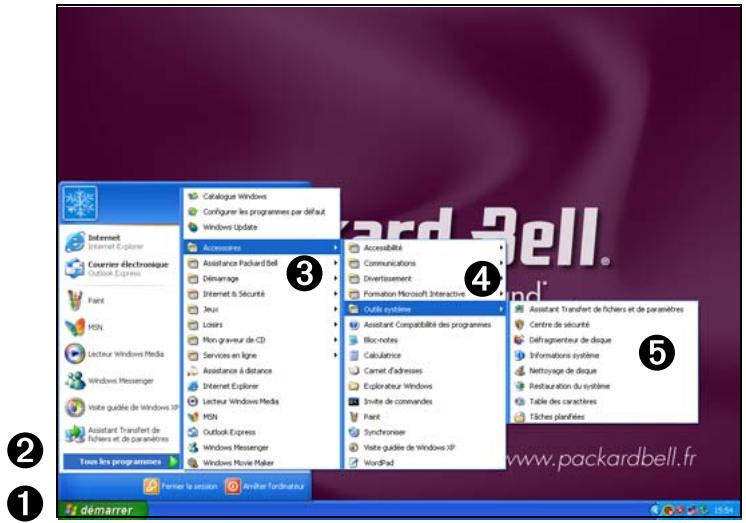746x523 pixels.
Task: Launch Paint from the left Start panel
Action: (86, 301)
